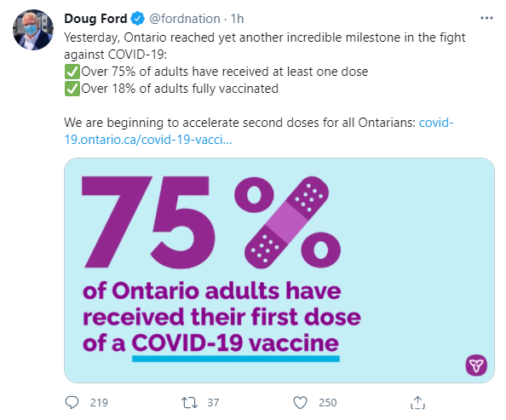View the 219 replies count
Viewport: 506px width, 420px height.
point(99,403)
